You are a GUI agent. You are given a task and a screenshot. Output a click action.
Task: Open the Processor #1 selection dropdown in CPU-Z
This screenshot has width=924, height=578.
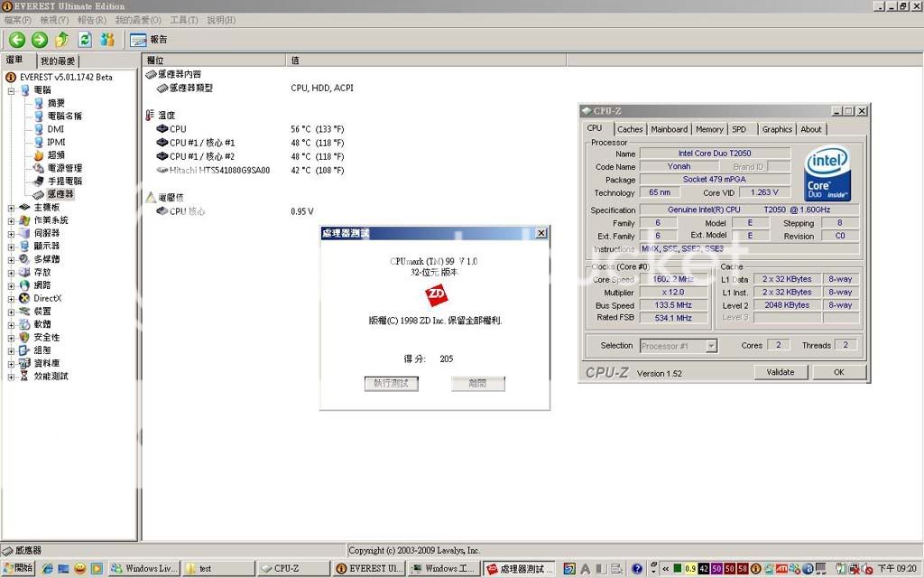point(679,346)
